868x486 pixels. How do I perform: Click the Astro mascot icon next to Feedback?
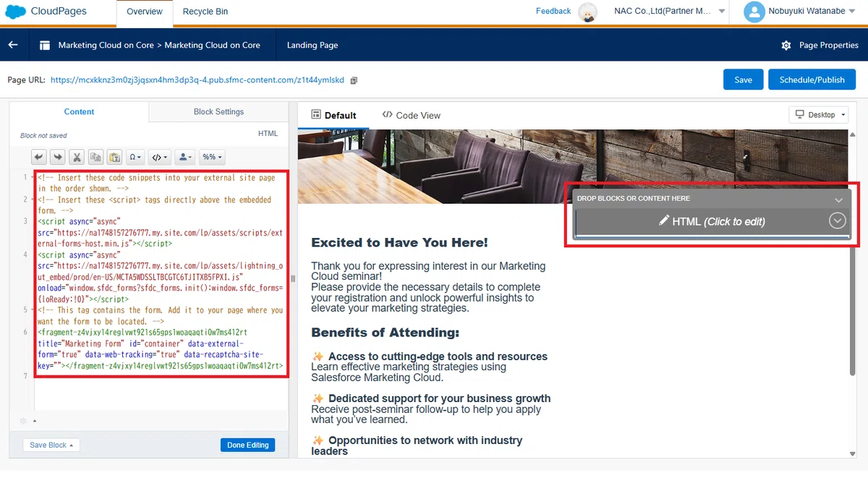[588, 12]
